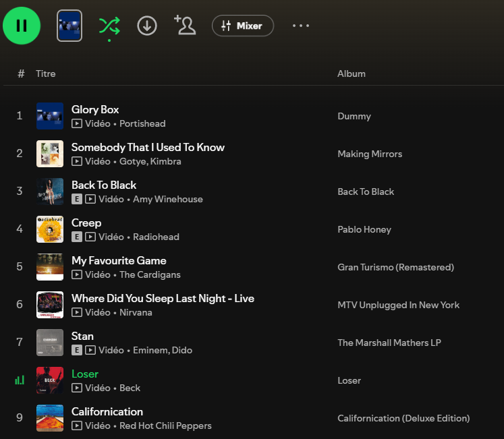Open artist Eminem
The height and width of the screenshot is (439, 504).
pos(150,350)
